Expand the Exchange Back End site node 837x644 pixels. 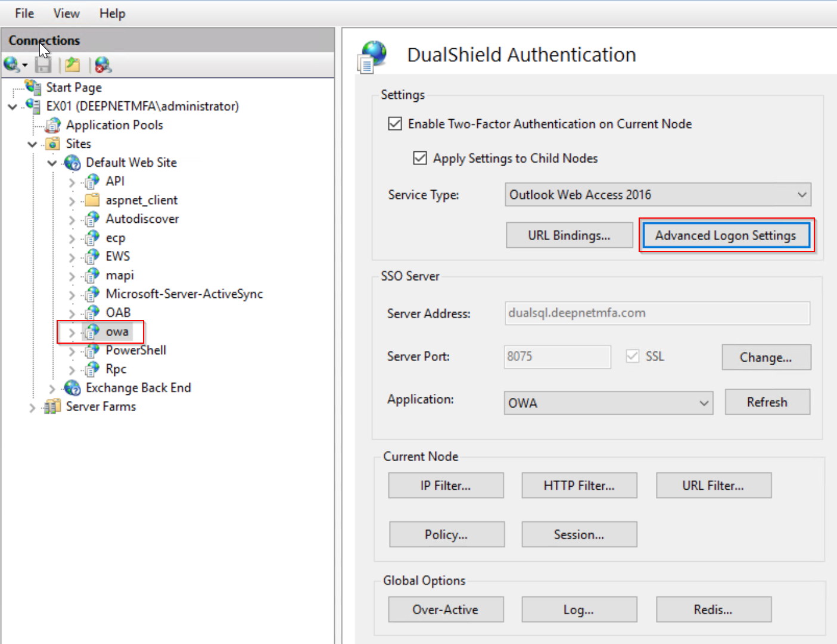pos(52,389)
